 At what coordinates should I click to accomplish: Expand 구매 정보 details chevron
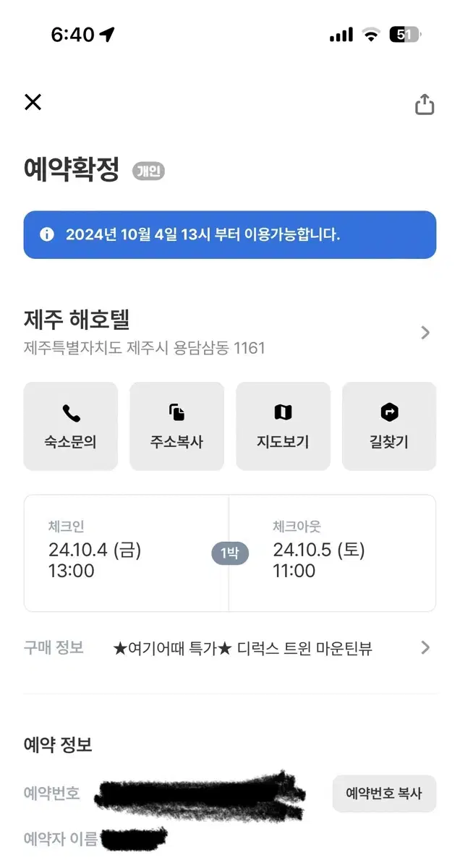point(425,647)
